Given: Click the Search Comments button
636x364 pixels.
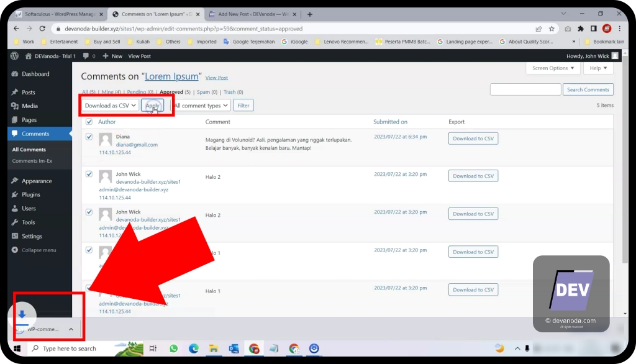Looking at the screenshot, I should click(x=588, y=89).
